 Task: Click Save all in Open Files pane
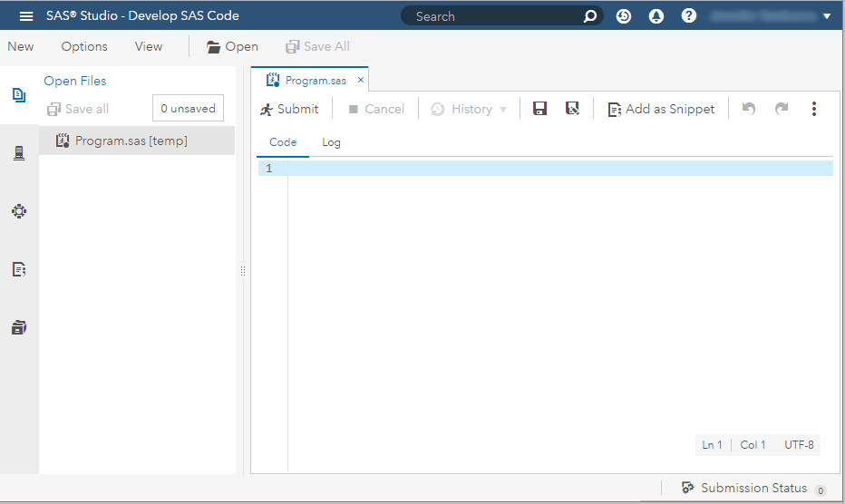click(x=78, y=109)
